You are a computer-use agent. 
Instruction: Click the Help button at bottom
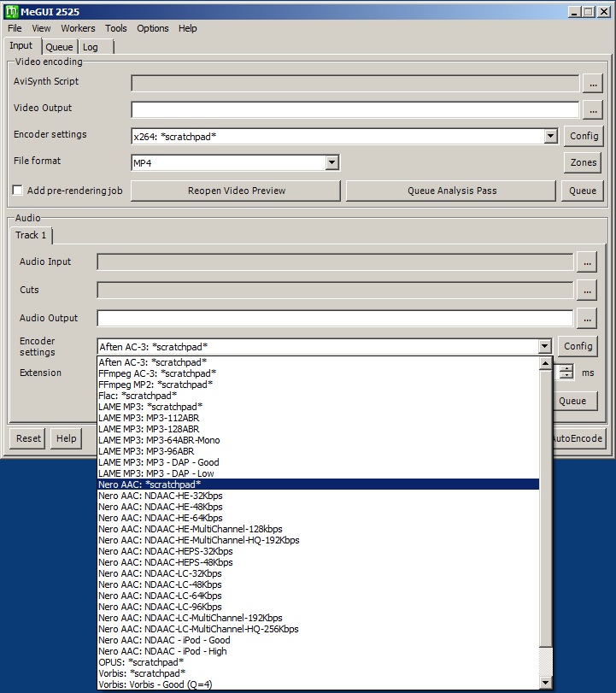click(66, 438)
